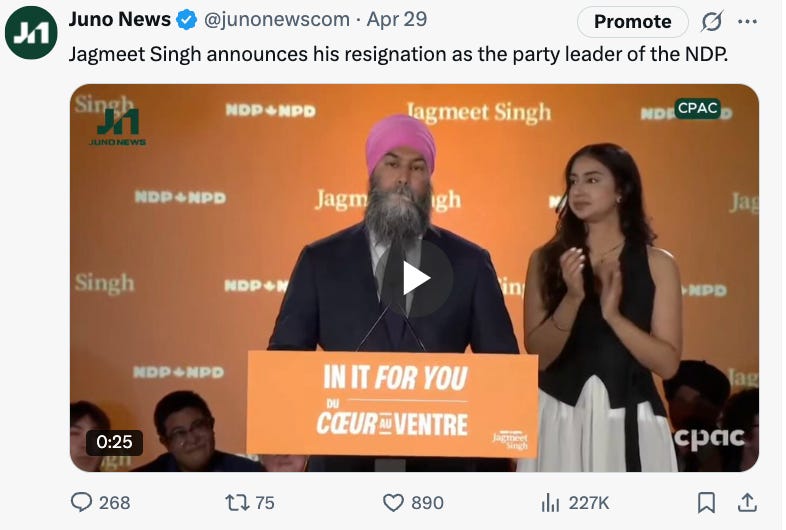Open the Apr 29 post timestamp
Screen dimensions: 786x530
tap(397, 20)
